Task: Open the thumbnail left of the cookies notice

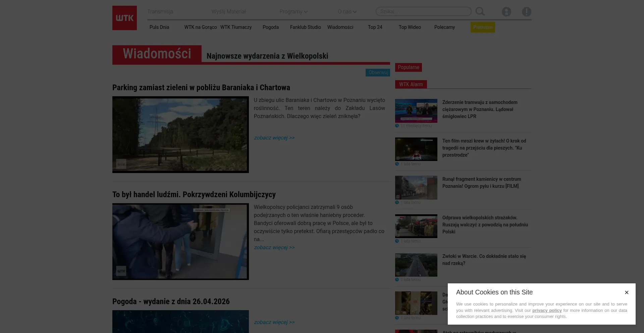Action: pyautogui.click(x=416, y=303)
